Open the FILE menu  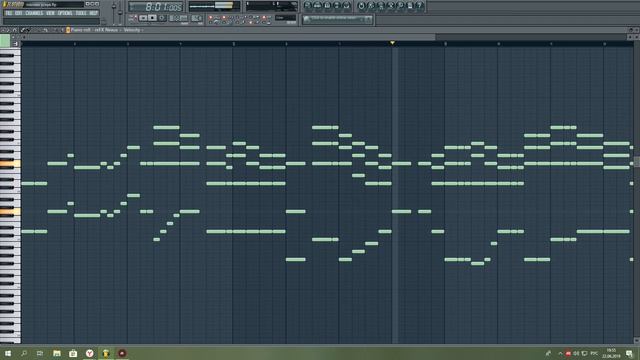[8, 13]
